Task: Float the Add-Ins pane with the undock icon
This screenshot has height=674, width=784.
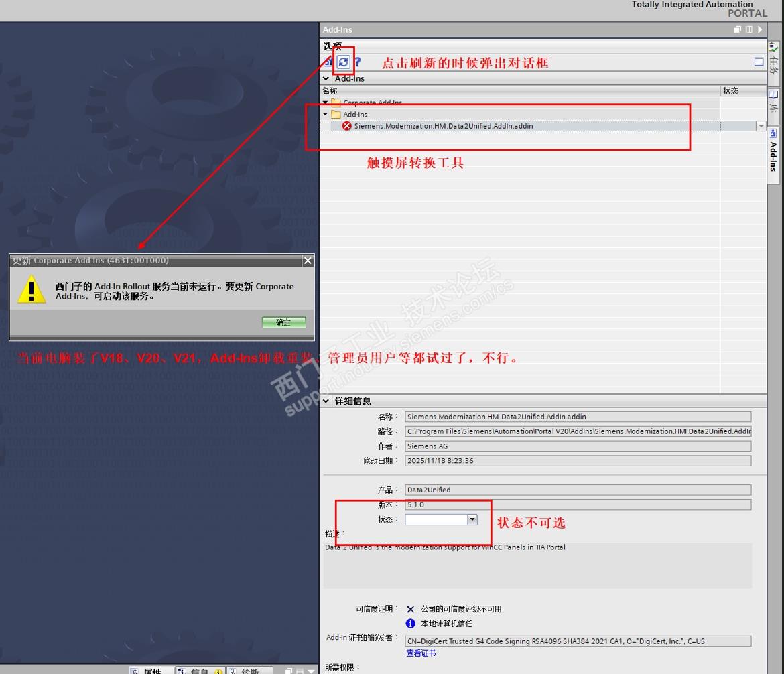Action: point(737,29)
